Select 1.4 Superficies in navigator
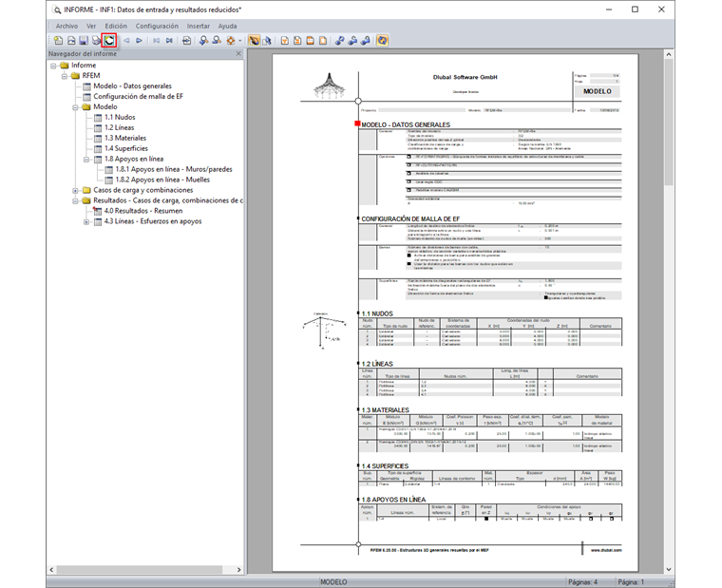Image resolution: width=722 pixels, height=588 pixels. point(126,148)
